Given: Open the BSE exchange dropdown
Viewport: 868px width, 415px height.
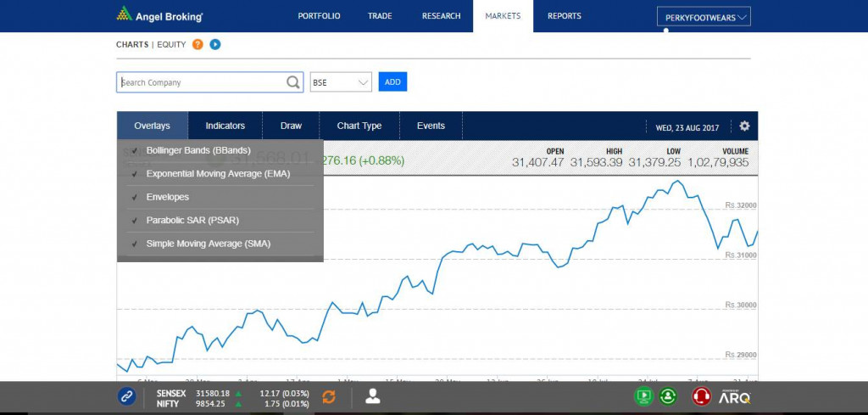Looking at the screenshot, I should [342, 82].
